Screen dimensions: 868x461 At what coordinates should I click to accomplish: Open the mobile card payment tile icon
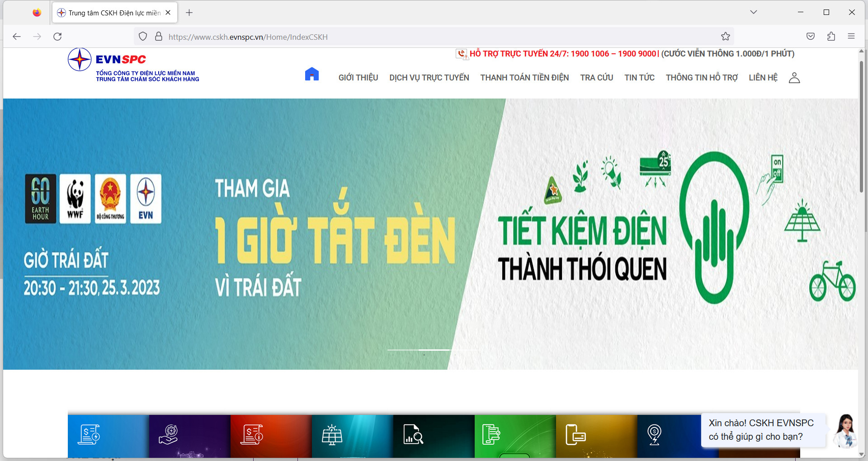[576, 434]
